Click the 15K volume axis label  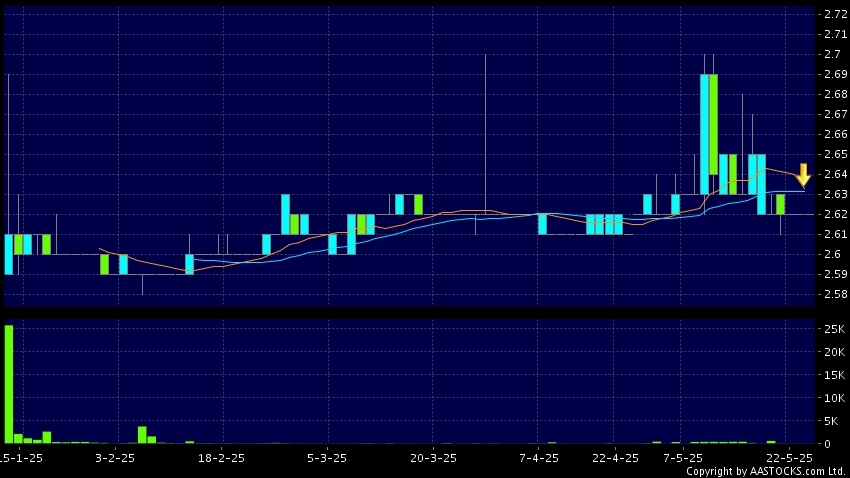pos(834,375)
